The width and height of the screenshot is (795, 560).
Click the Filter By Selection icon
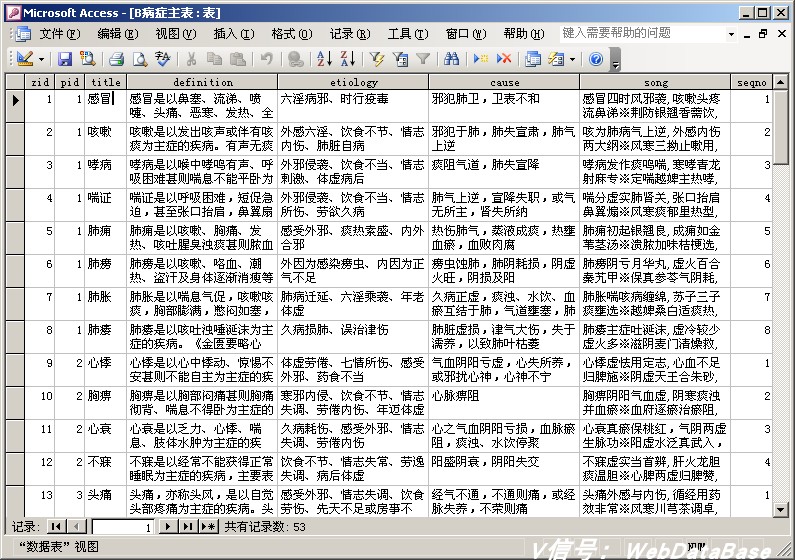[x=376, y=59]
